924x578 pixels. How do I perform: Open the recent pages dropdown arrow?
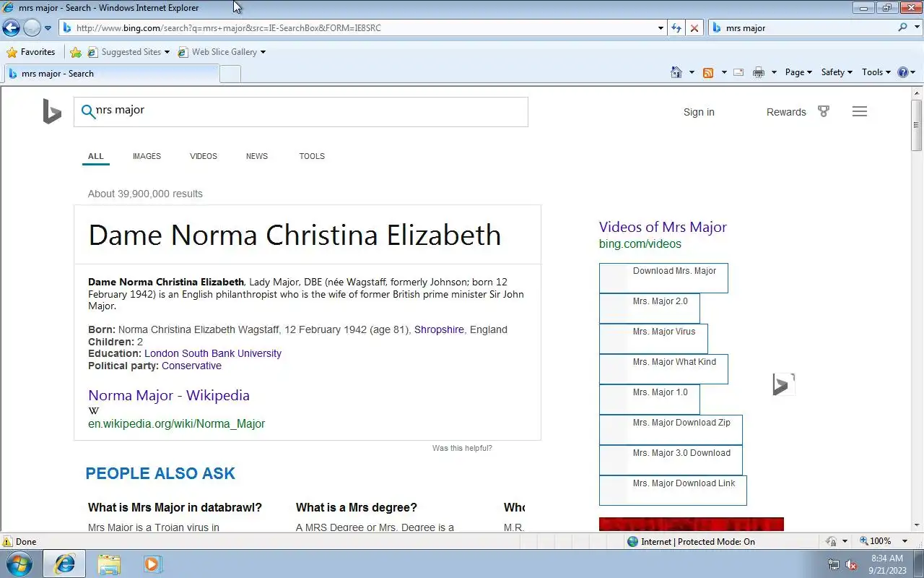click(x=48, y=28)
